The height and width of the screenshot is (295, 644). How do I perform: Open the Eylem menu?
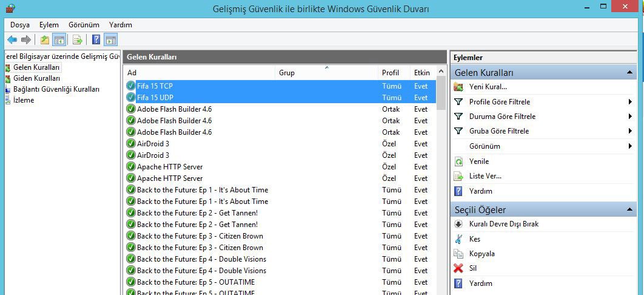pos(49,25)
